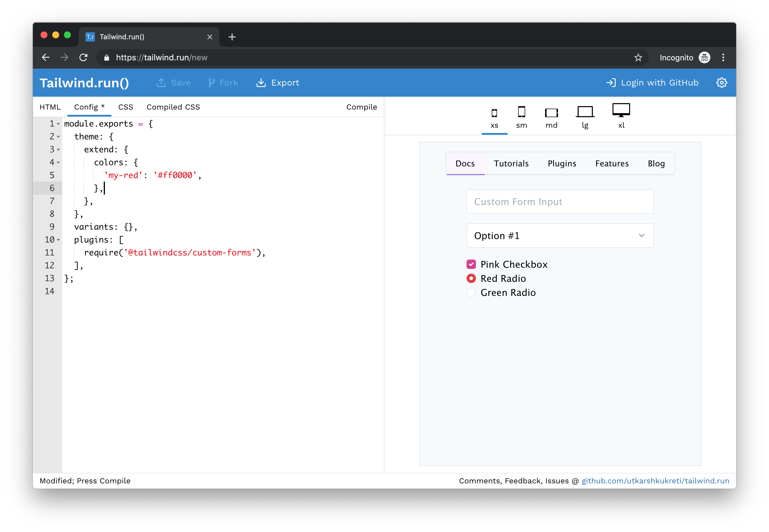Screen dimensions: 769x532
Task: Select the Green Radio option
Action: point(471,292)
